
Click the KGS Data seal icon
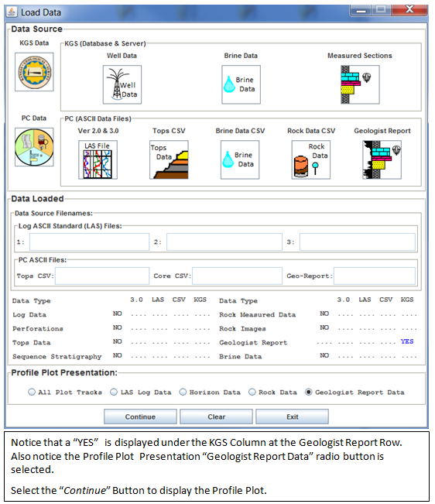coord(34,72)
